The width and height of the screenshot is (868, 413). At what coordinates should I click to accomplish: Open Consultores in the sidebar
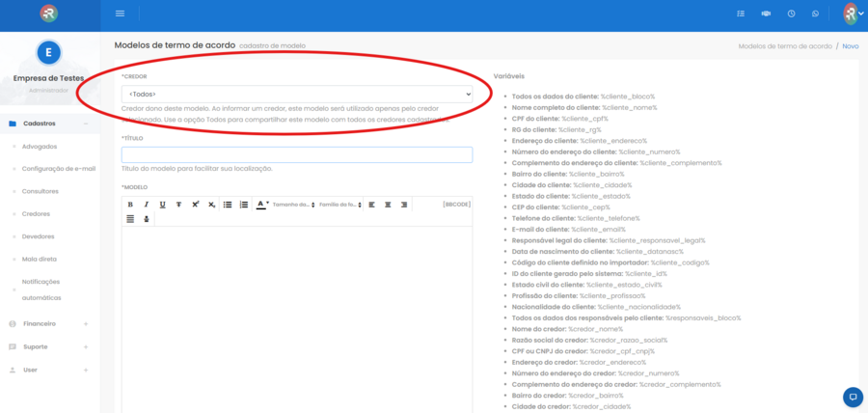point(40,191)
